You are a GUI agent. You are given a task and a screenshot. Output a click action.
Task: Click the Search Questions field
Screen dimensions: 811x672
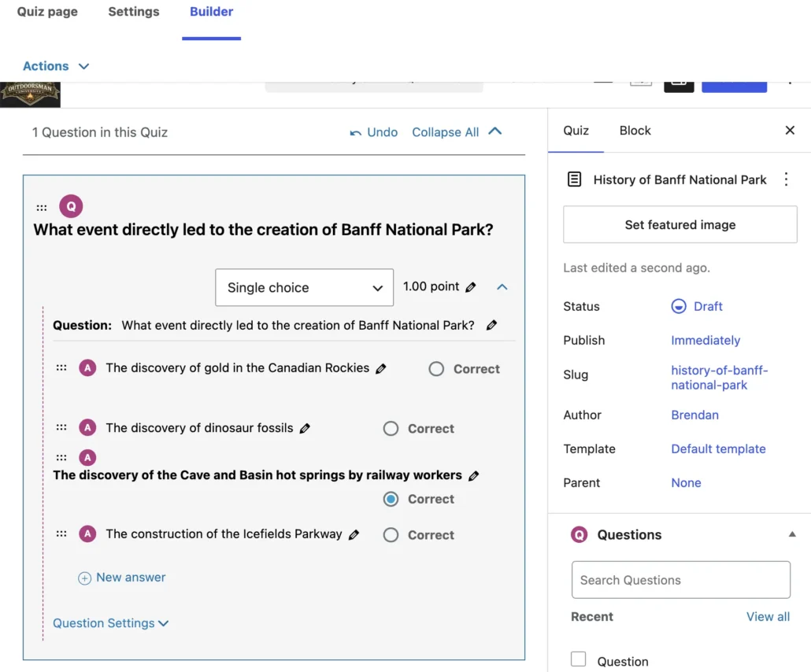tap(680, 580)
